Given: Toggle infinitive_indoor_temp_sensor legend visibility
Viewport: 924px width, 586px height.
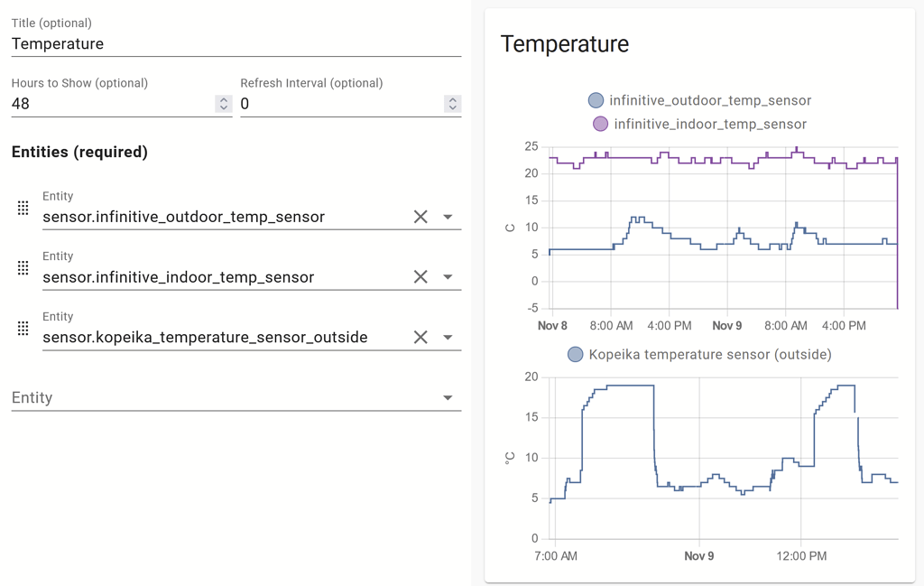Looking at the screenshot, I should [x=600, y=124].
